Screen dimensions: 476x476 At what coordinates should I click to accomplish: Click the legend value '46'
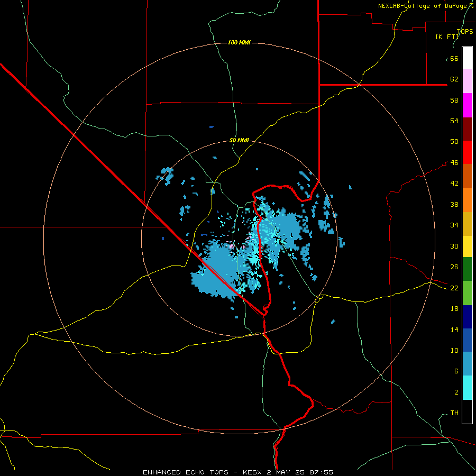(454, 162)
